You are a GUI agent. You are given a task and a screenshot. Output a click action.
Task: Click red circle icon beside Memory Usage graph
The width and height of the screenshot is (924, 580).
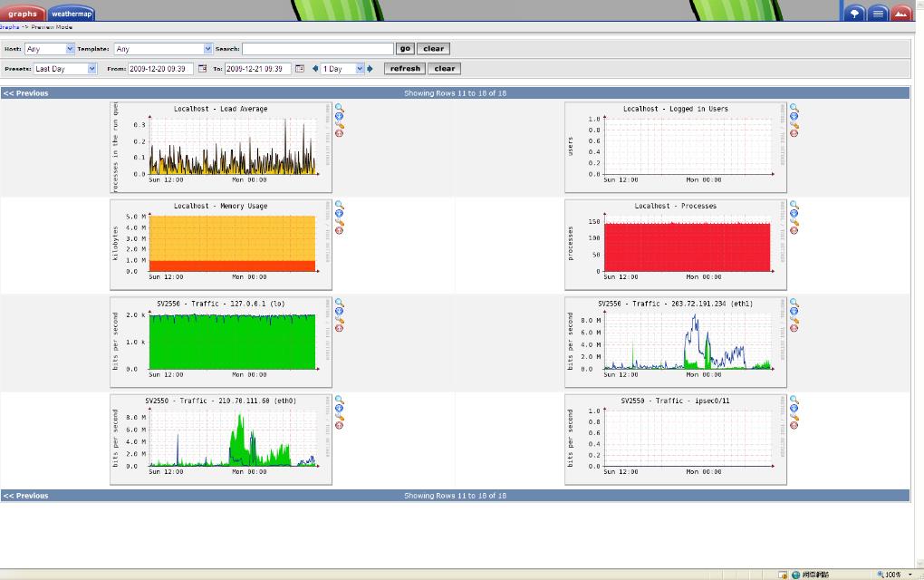(x=340, y=231)
